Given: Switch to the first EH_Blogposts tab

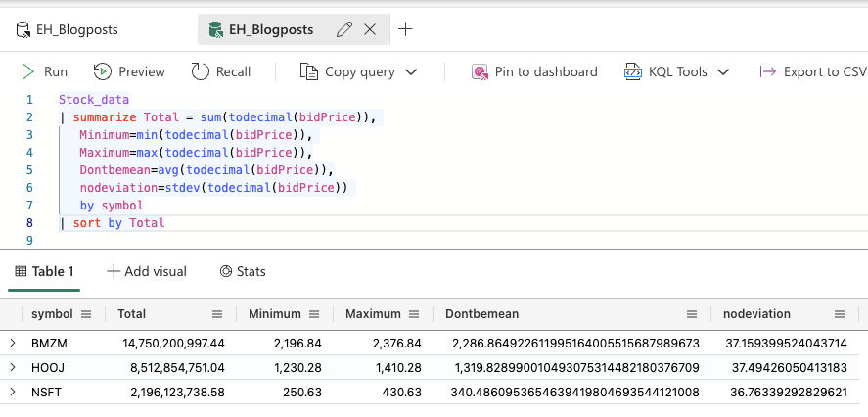Looking at the screenshot, I should (67, 29).
